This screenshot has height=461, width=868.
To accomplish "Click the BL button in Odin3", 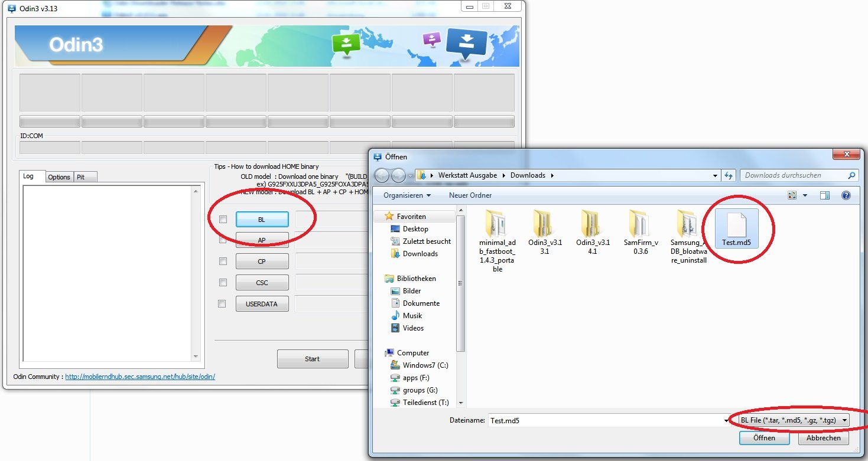I will [262, 220].
